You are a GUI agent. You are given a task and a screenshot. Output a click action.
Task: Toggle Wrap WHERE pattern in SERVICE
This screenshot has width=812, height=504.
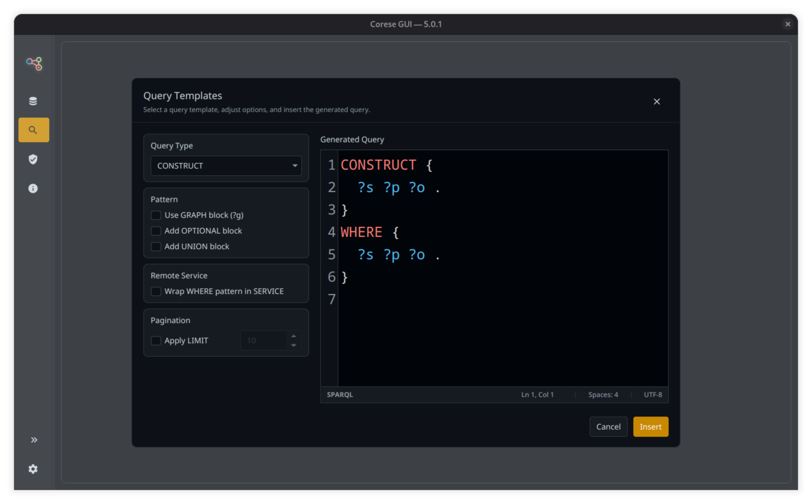[x=156, y=291]
